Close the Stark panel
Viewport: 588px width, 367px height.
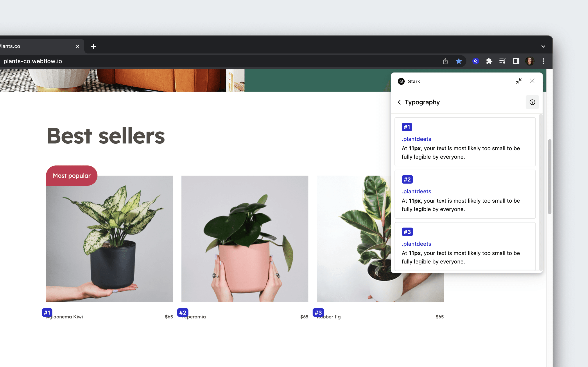tap(532, 81)
